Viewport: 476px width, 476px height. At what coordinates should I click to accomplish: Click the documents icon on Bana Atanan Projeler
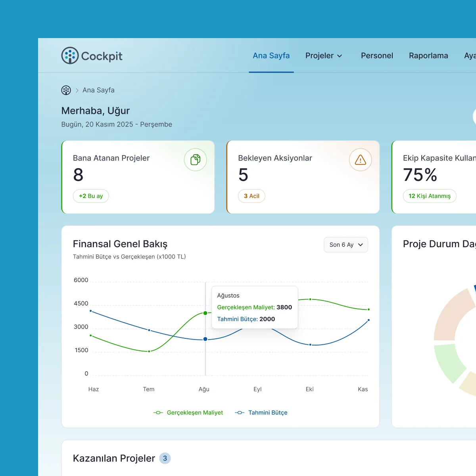click(x=196, y=160)
